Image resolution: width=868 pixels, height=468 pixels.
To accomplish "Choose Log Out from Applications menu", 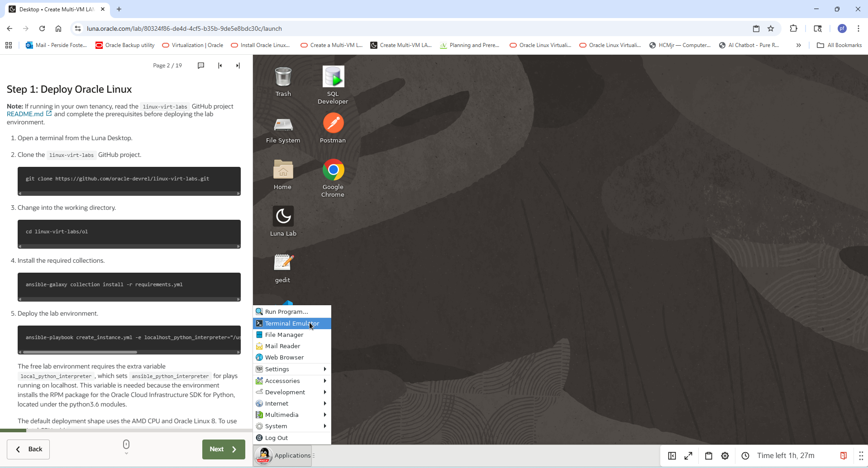I will [277, 438].
